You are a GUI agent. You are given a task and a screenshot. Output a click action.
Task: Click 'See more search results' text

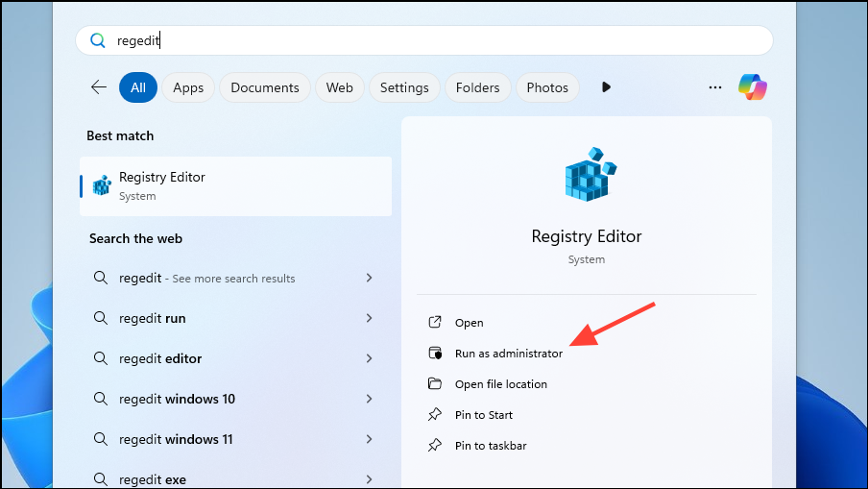click(x=233, y=279)
